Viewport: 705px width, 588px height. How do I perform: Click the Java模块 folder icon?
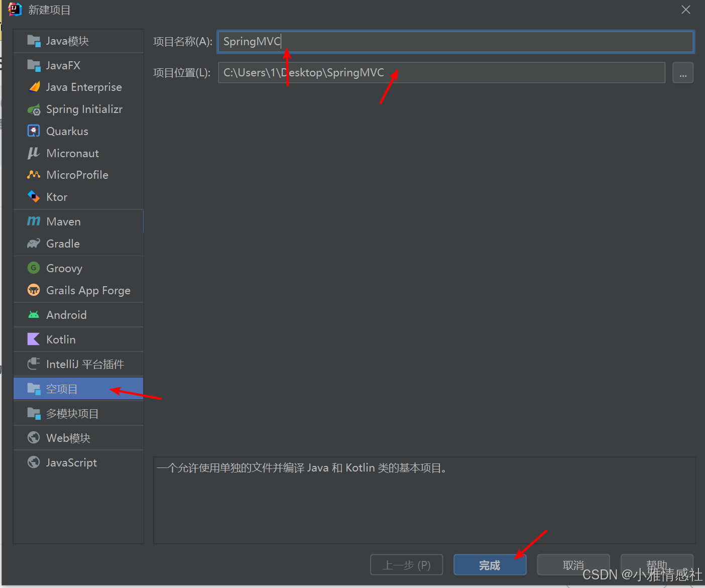pyautogui.click(x=34, y=41)
